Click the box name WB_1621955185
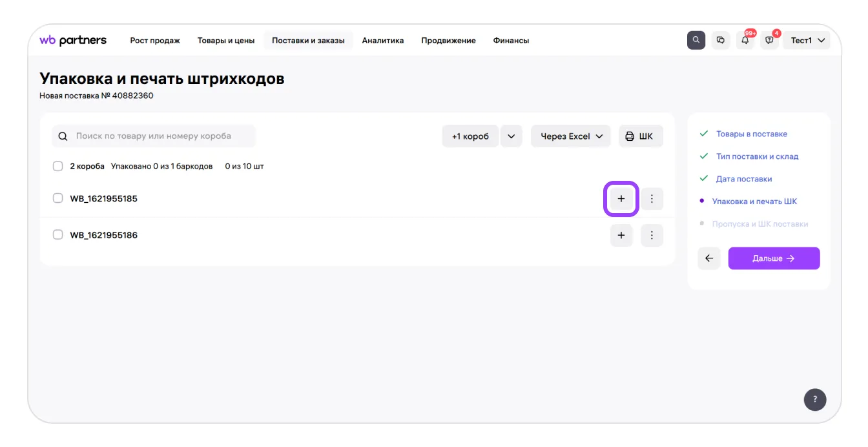 [103, 198]
